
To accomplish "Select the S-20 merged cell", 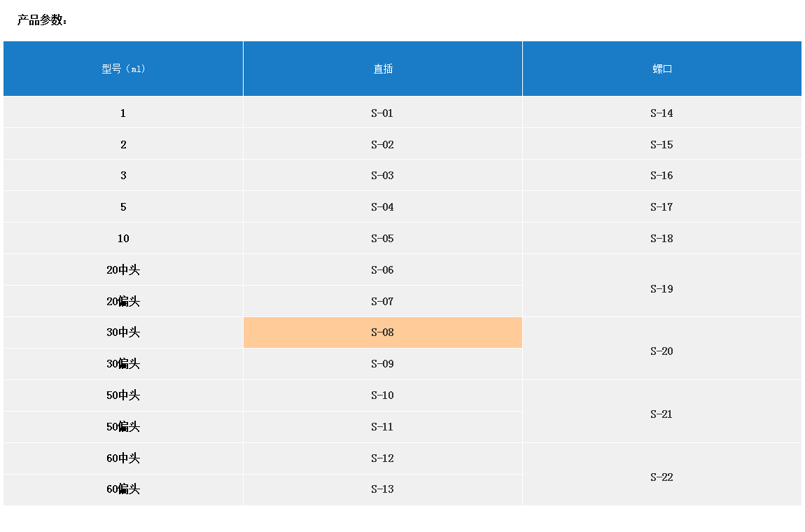I will [x=661, y=351].
